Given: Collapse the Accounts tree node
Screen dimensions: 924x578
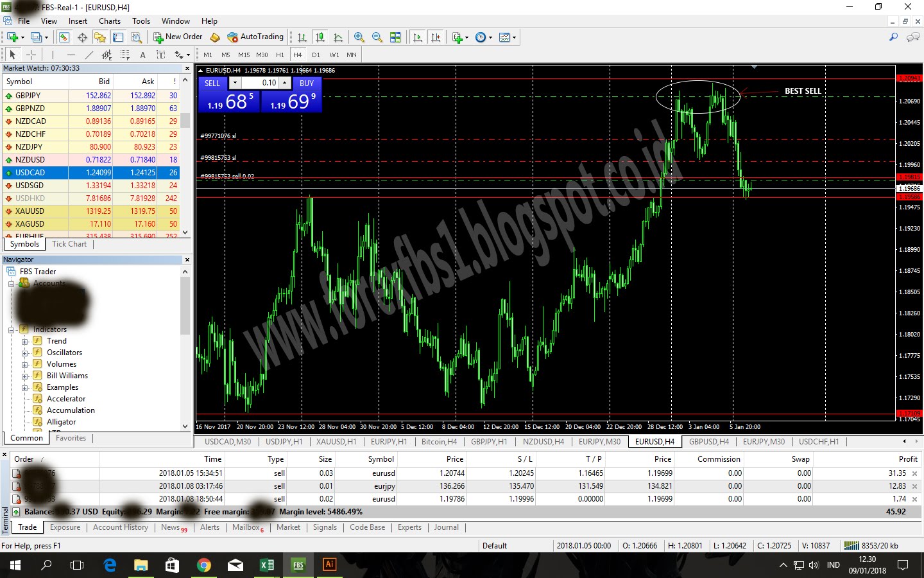Looking at the screenshot, I should 11,283.
